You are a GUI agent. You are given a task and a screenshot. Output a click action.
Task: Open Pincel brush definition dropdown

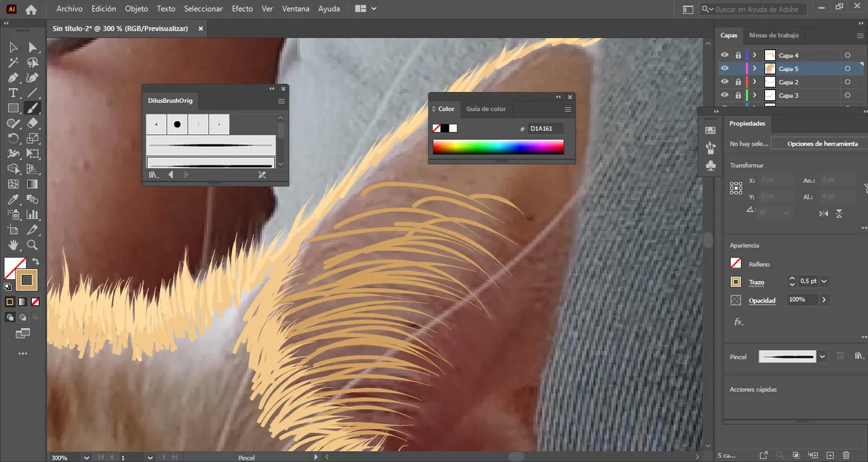(x=823, y=356)
